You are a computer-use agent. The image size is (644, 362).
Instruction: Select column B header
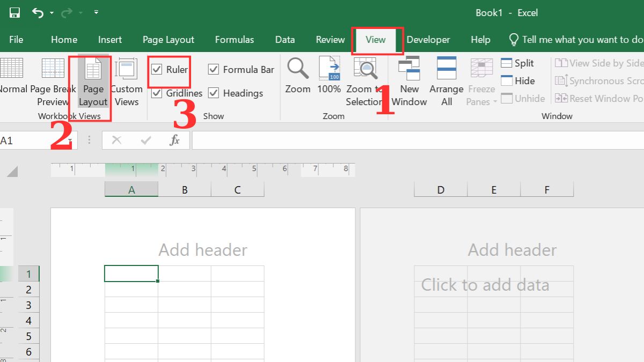(185, 189)
